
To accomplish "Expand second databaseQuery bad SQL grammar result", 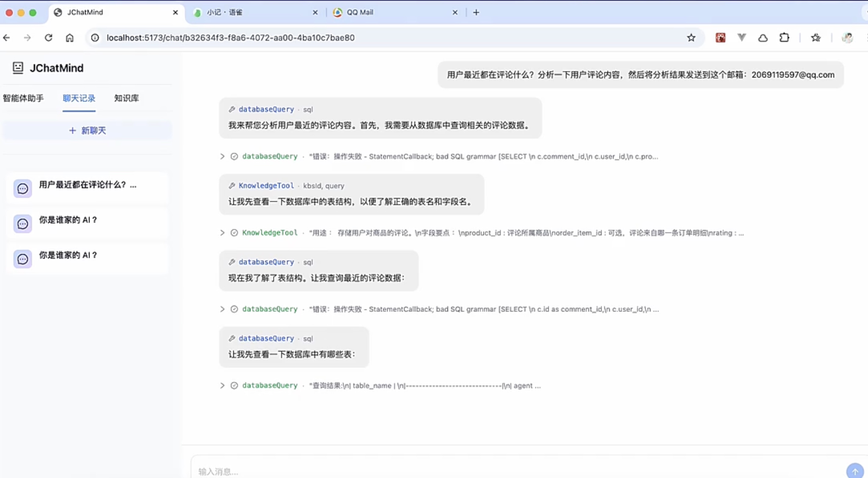I will pos(222,309).
